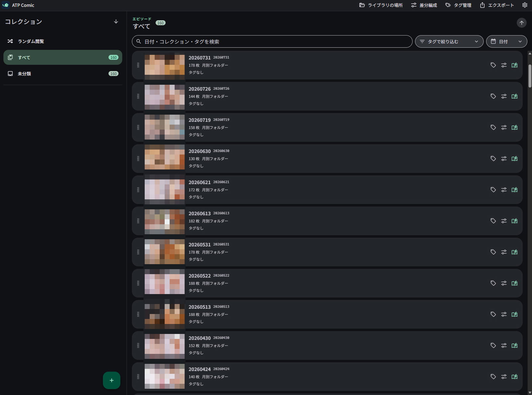The image size is (532, 395).
Task: Click the episode list vertical scrollbar thumb
Action: tap(530, 76)
